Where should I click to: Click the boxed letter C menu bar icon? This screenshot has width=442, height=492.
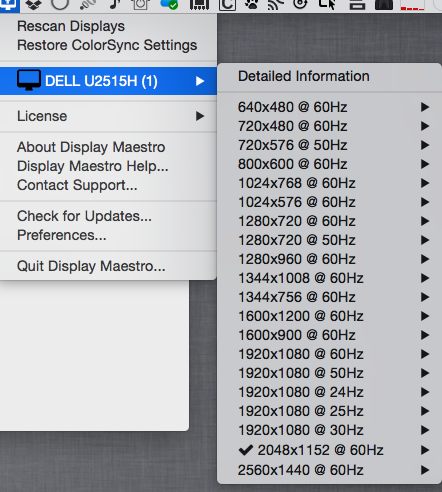(x=227, y=5)
